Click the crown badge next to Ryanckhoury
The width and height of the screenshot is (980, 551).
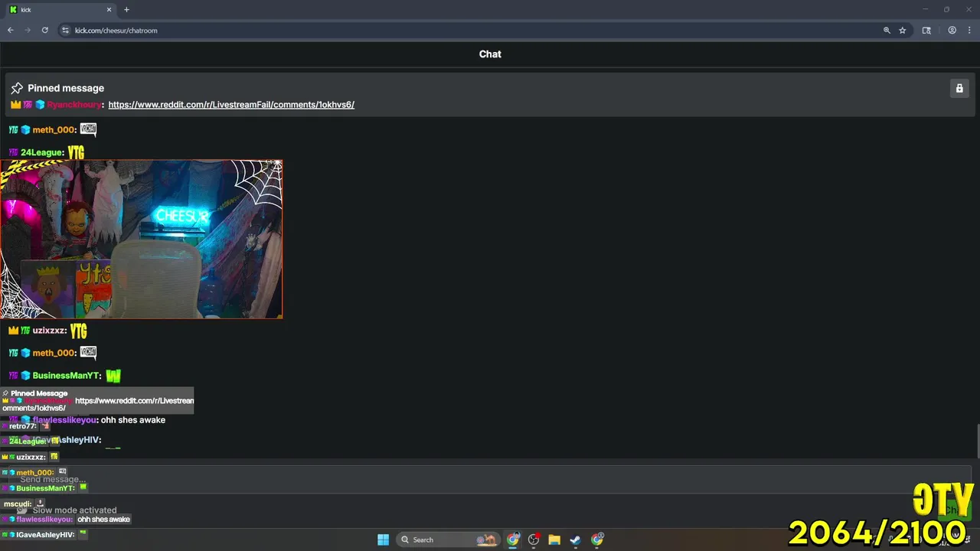(15, 105)
